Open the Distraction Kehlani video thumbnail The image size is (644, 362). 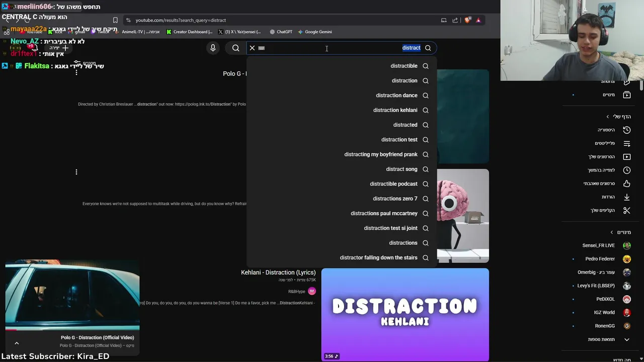[x=405, y=315]
